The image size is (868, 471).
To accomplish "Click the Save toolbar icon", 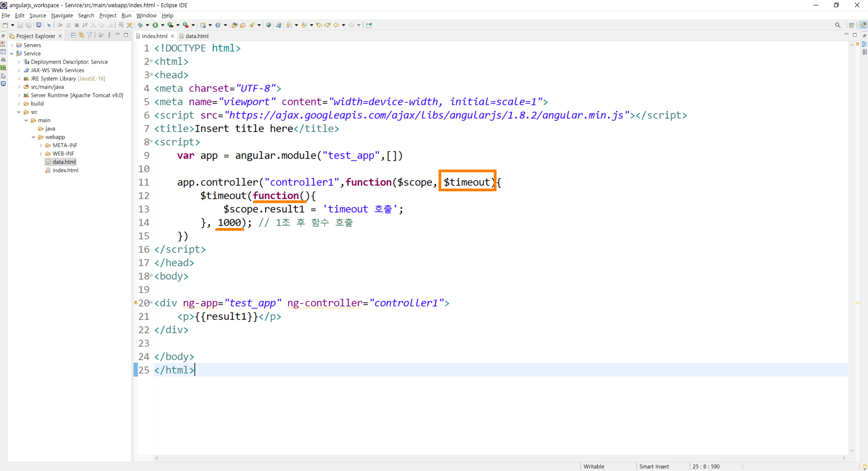I will pos(20,25).
